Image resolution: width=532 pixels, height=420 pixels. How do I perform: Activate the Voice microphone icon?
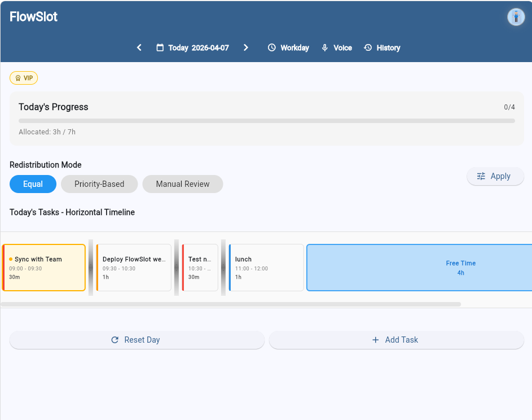(x=325, y=48)
